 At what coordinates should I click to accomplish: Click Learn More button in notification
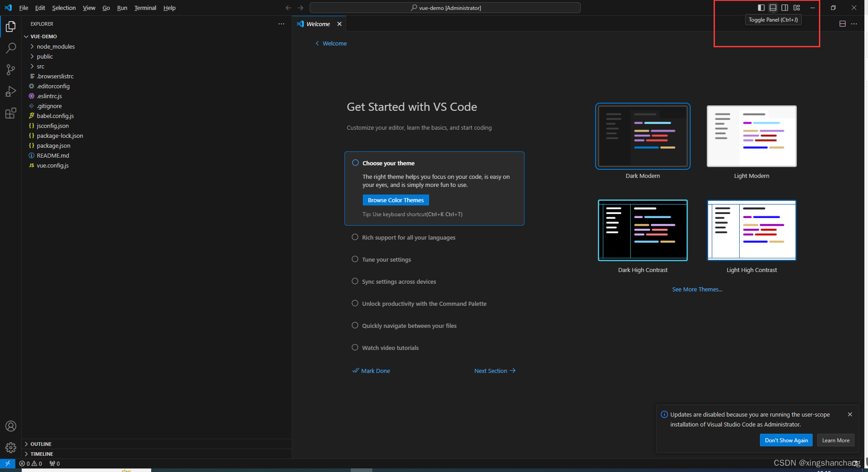pyautogui.click(x=836, y=440)
